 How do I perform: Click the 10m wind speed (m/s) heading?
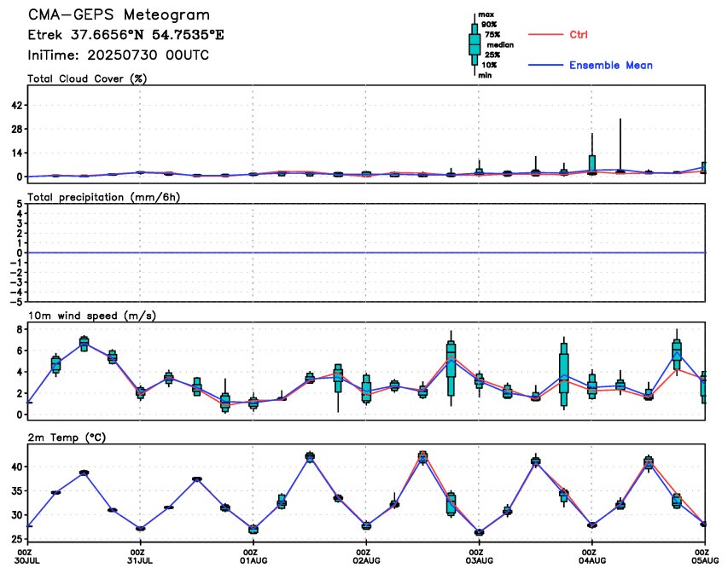[92, 316]
